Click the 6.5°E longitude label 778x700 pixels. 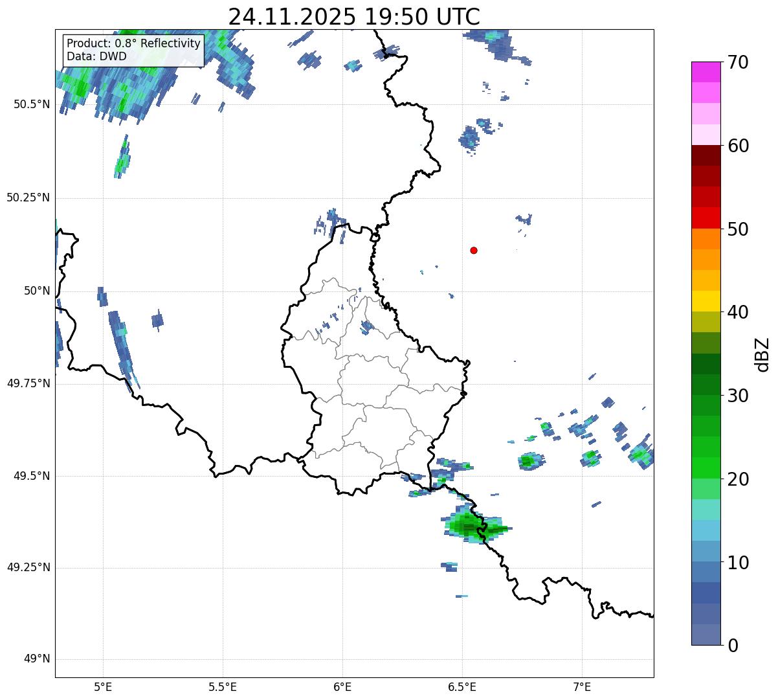coord(462,686)
